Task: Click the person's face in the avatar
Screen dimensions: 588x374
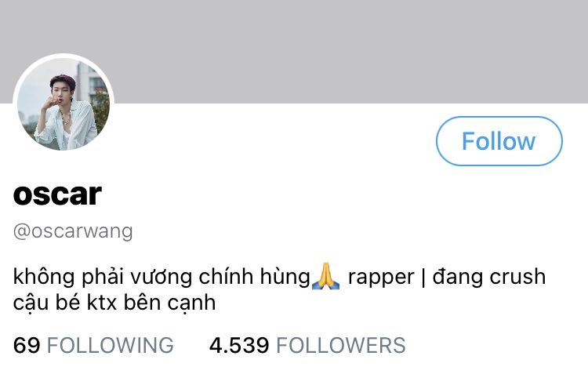Action: click(x=60, y=92)
